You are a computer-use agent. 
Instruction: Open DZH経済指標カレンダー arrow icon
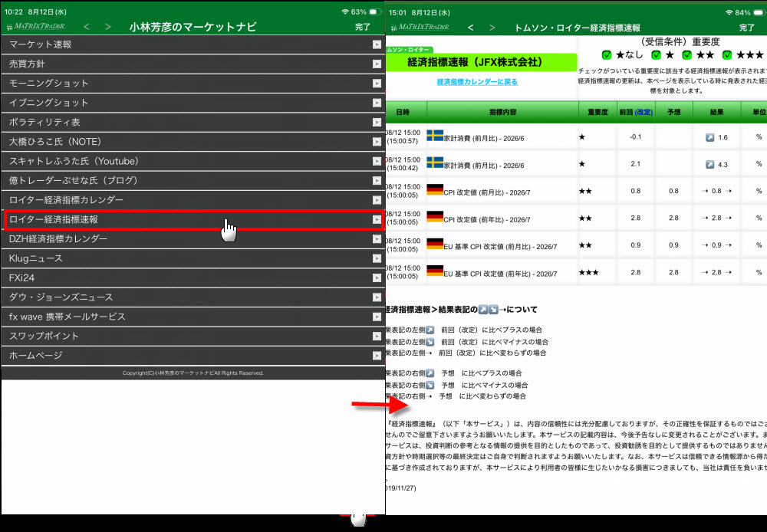click(x=377, y=239)
